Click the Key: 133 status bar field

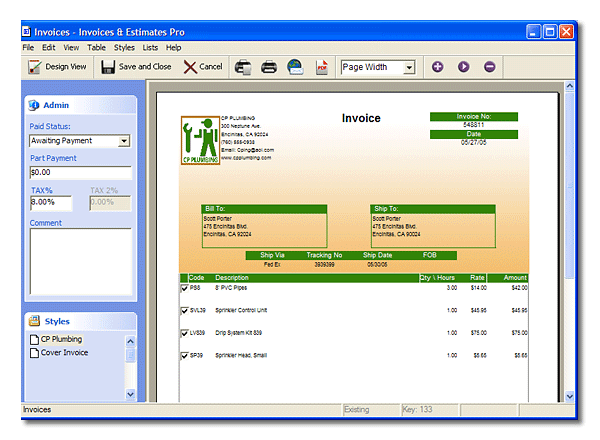(429, 410)
